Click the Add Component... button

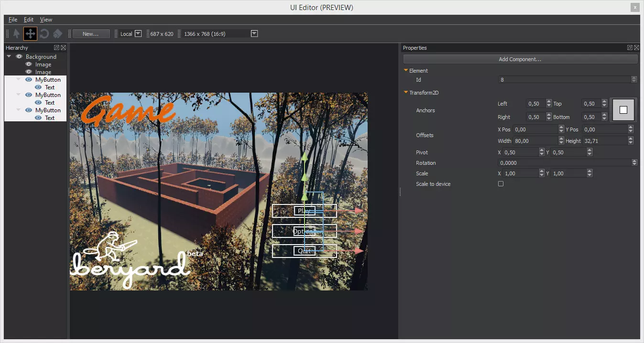(520, 59)
